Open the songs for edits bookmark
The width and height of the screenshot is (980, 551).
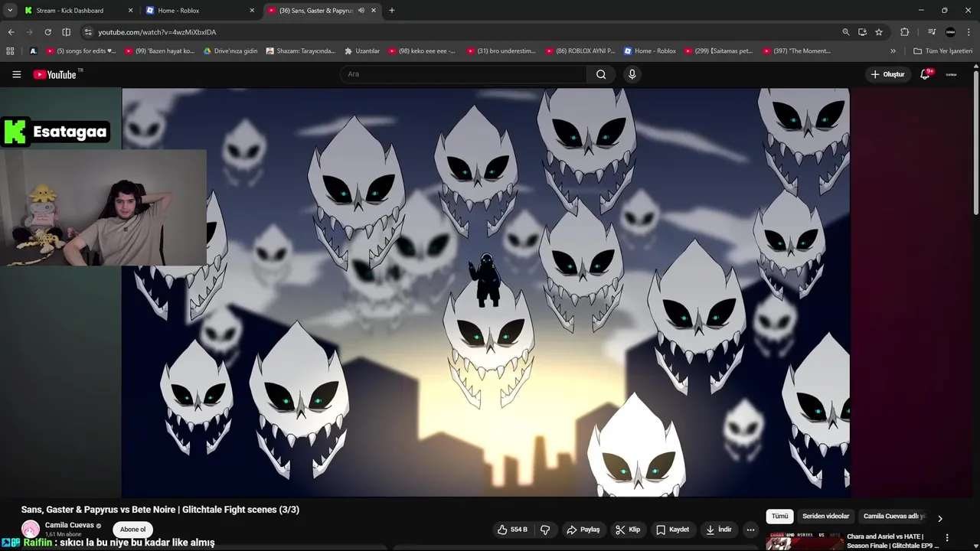click(81, 51)
